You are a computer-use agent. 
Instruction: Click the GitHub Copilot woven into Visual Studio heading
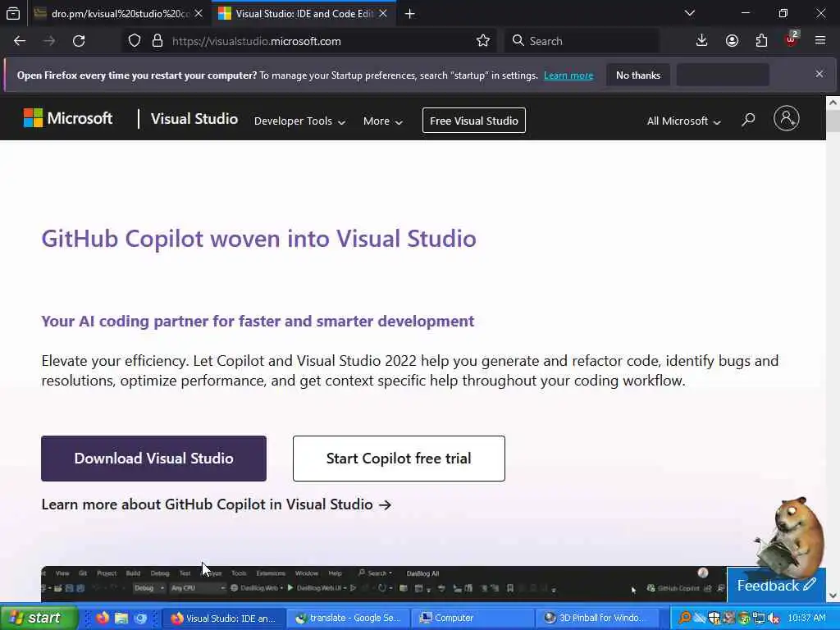point(258,239)
